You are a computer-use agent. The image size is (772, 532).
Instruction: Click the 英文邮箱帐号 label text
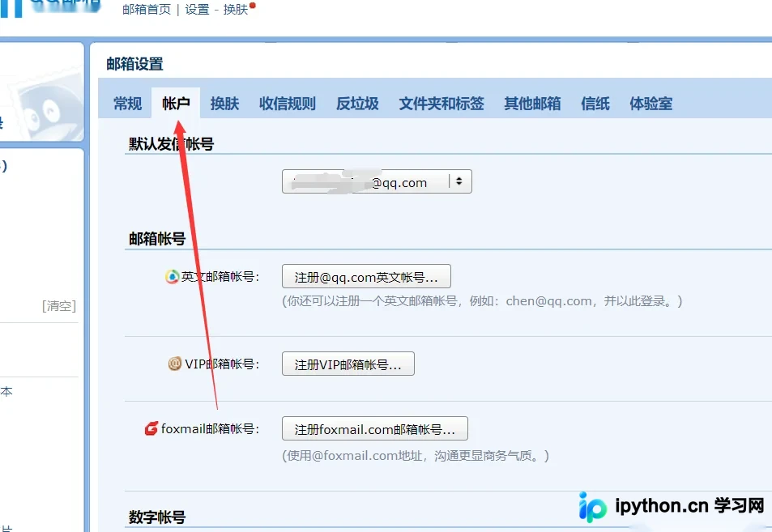tap(220, 277)
